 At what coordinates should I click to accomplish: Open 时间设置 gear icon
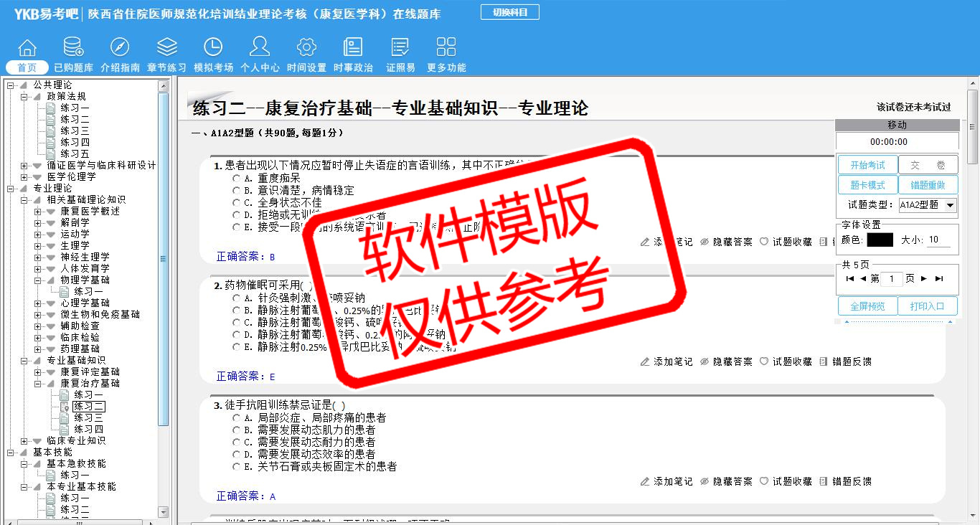[x=306, y=48]
